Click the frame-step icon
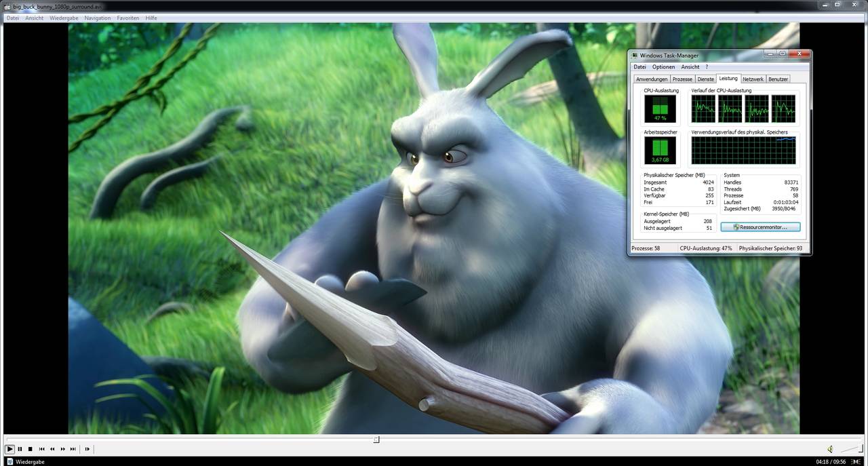 point(87,449)
